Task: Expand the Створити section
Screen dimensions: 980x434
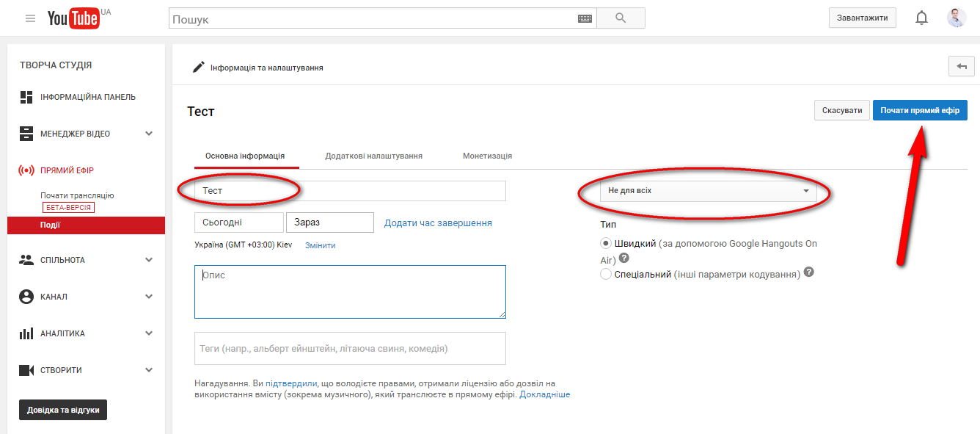Action: [x=149, y=370]
